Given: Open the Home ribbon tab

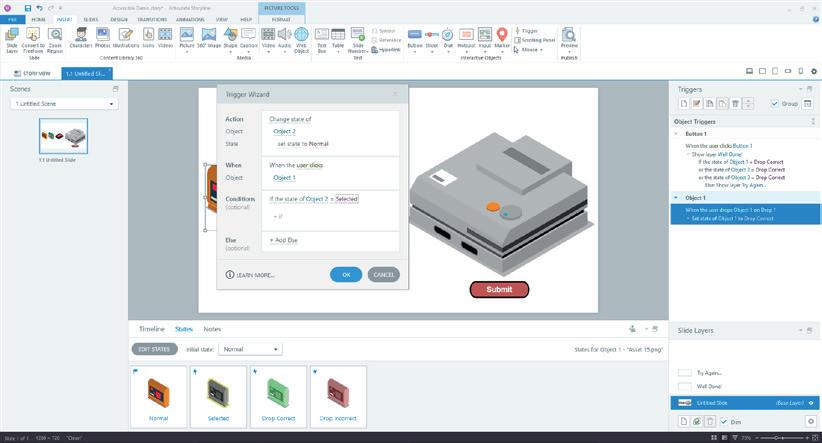Looking at the screenshot, I should click(x=38, y=19).
